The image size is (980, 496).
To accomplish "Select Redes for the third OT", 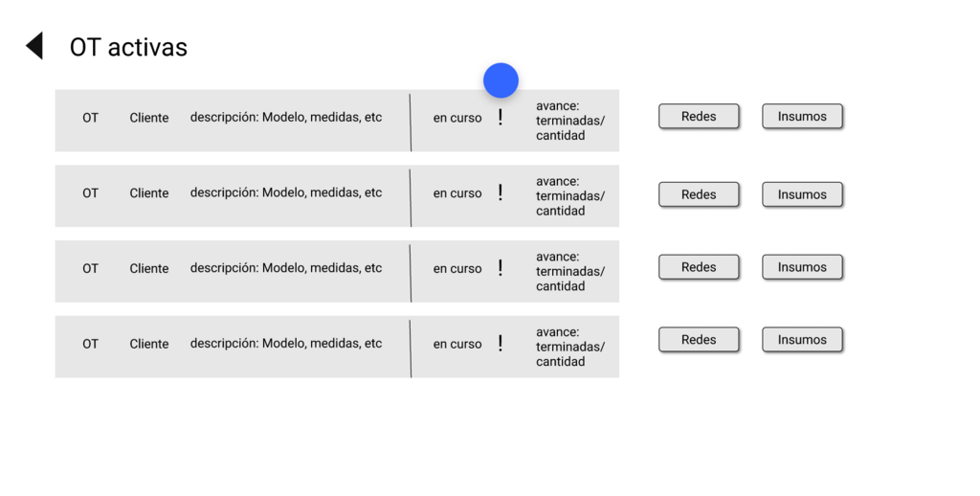I will 699,267.
